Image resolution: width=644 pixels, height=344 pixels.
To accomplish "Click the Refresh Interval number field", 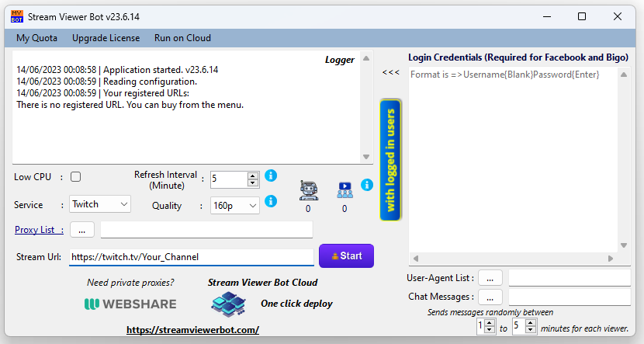I will click(229, 179).
